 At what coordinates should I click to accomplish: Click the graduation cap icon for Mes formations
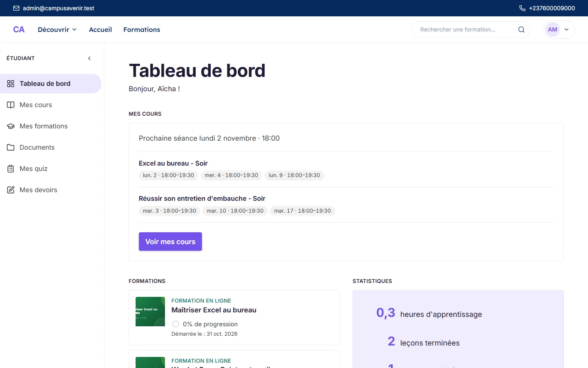(x=11, y=126)
